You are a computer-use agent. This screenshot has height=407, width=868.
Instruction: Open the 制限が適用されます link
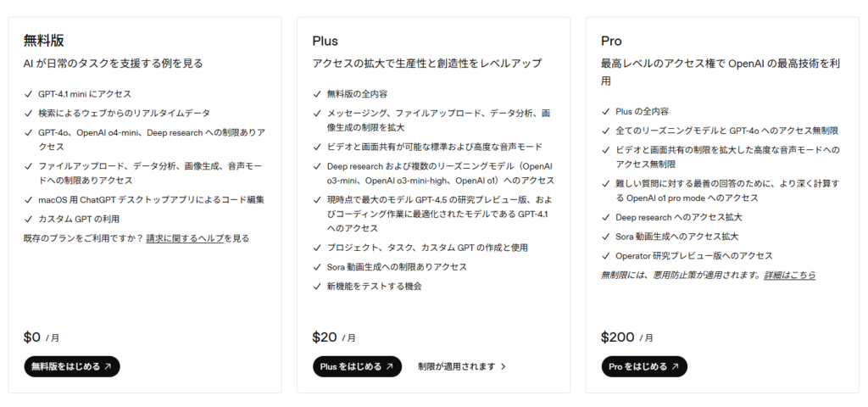point(456,366)
